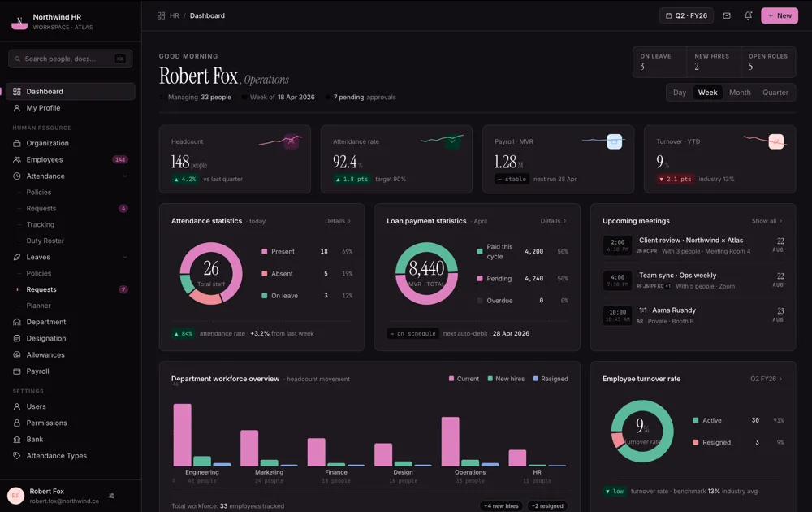Click the HR breadcrumb link

pyautogui.click(x=175, y=15)
